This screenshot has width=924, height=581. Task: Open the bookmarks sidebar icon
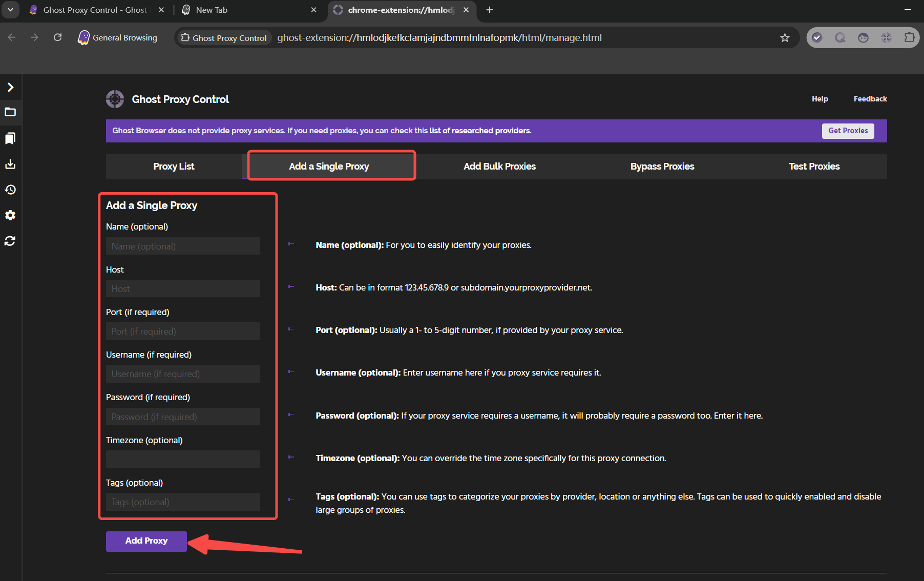point(10,138)
